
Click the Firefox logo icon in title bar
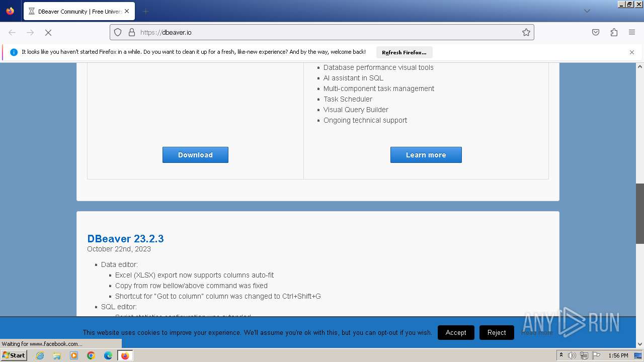click(10, 11)
